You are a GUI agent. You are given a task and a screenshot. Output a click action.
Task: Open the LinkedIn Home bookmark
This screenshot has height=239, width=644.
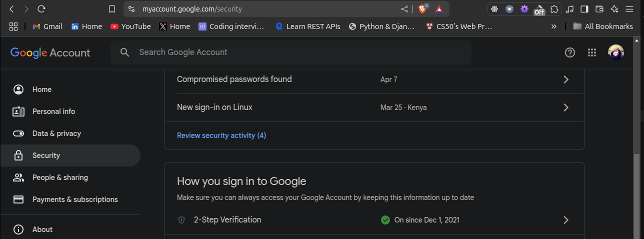point(86,26)
